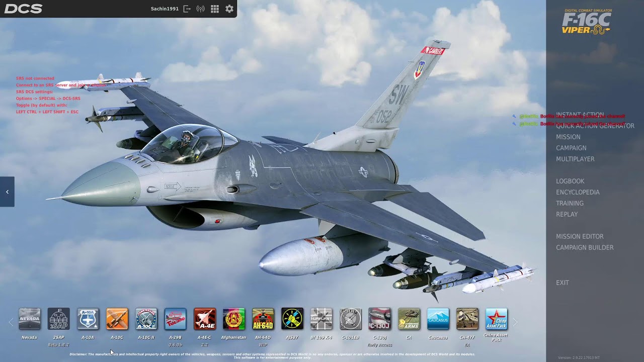Select the A-29B Super Tucano icon

176,319
